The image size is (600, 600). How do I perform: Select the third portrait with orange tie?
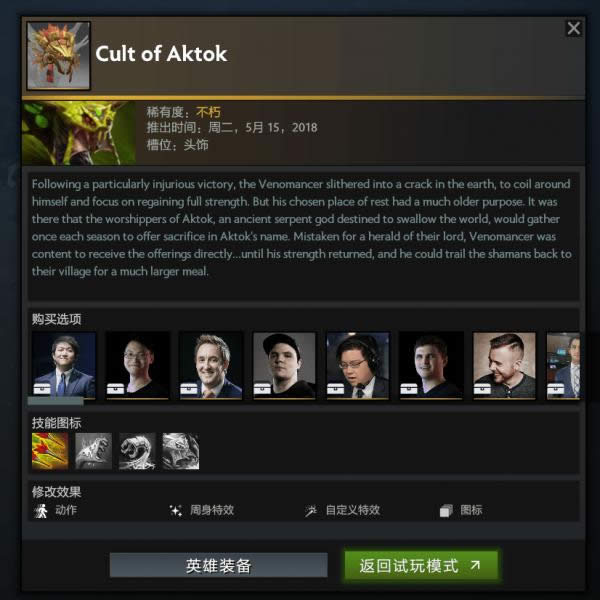211,365
